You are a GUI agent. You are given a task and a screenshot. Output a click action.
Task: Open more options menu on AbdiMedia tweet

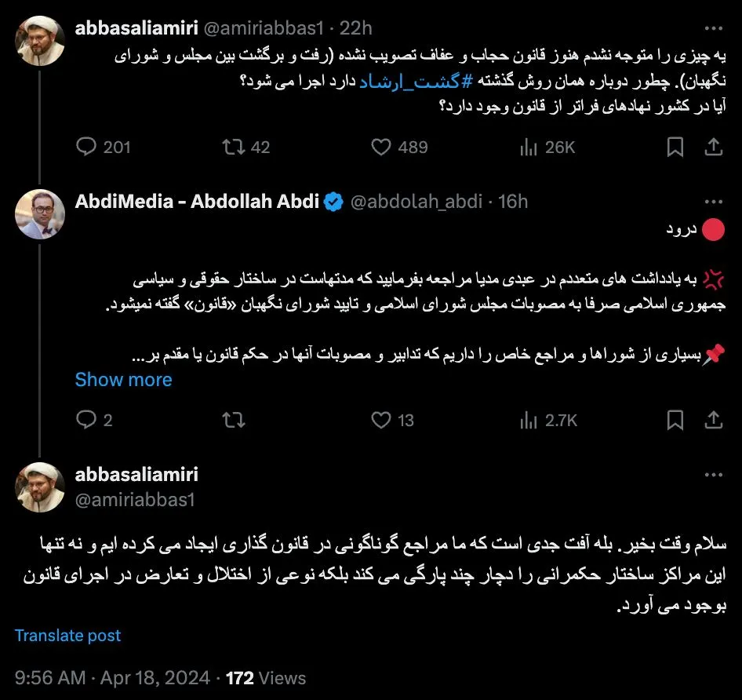point(713,202)
